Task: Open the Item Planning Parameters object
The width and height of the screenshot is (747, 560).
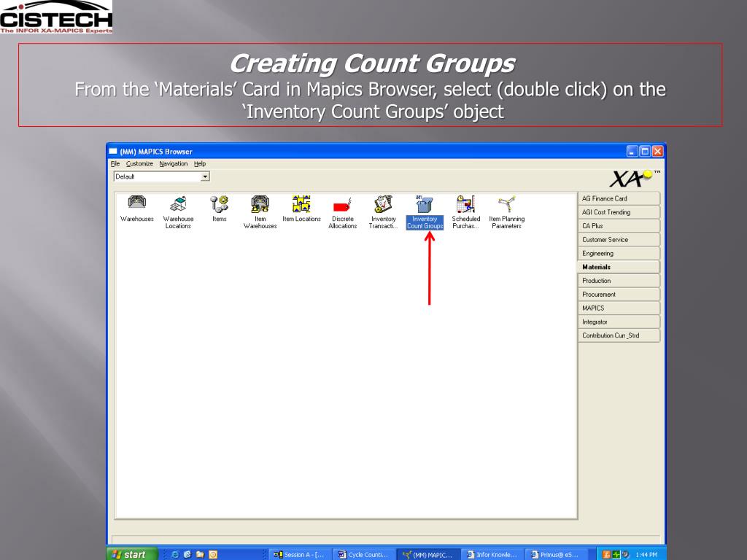Action: (x=506, y=212)
